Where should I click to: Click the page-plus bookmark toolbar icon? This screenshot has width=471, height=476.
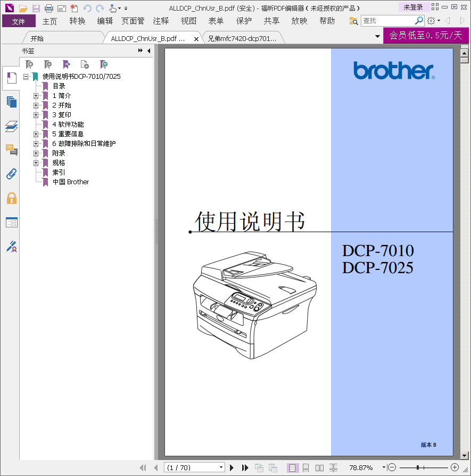pyautogui.click(x=85, y=64)
